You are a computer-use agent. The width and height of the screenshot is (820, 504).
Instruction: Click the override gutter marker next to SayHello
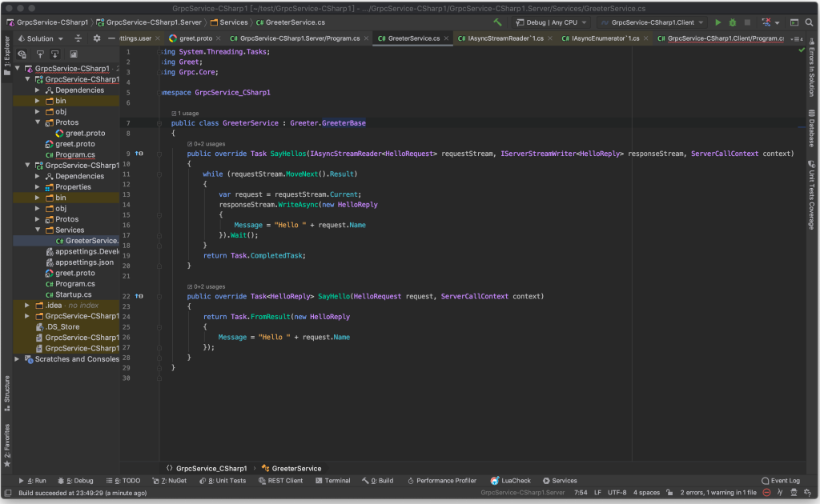coord(139,296)
